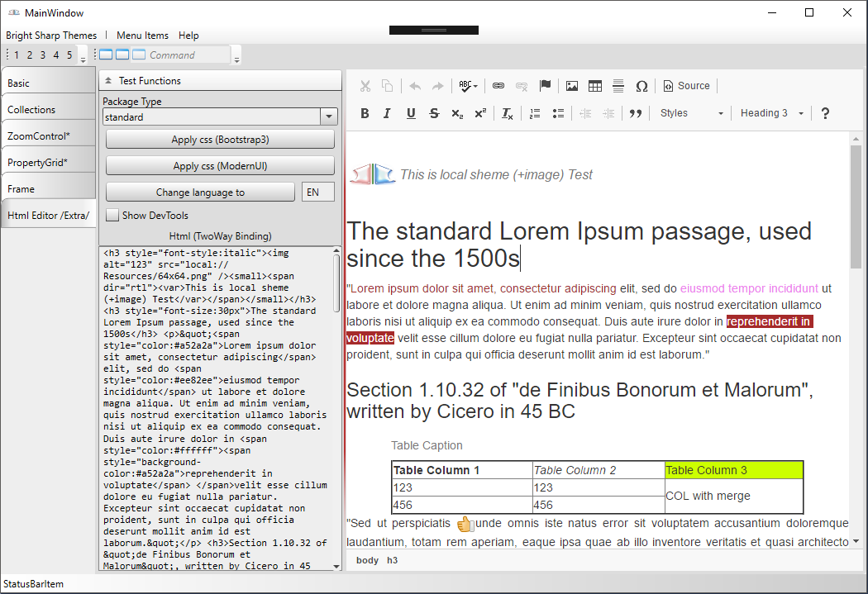Switch to the PropertyGrid tab
Image resolution: width=868 pixels, height=594 pixels.
38,163
